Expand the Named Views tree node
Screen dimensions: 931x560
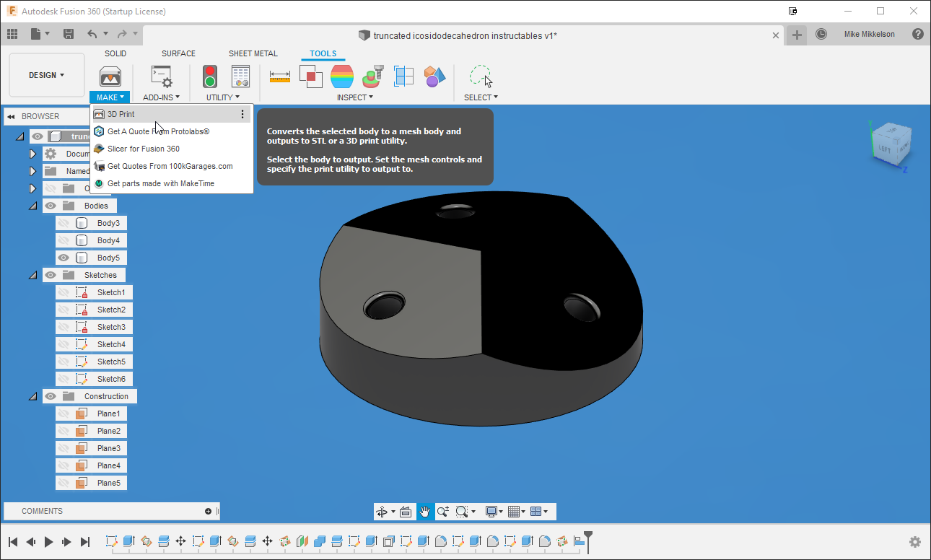(32, 171)
